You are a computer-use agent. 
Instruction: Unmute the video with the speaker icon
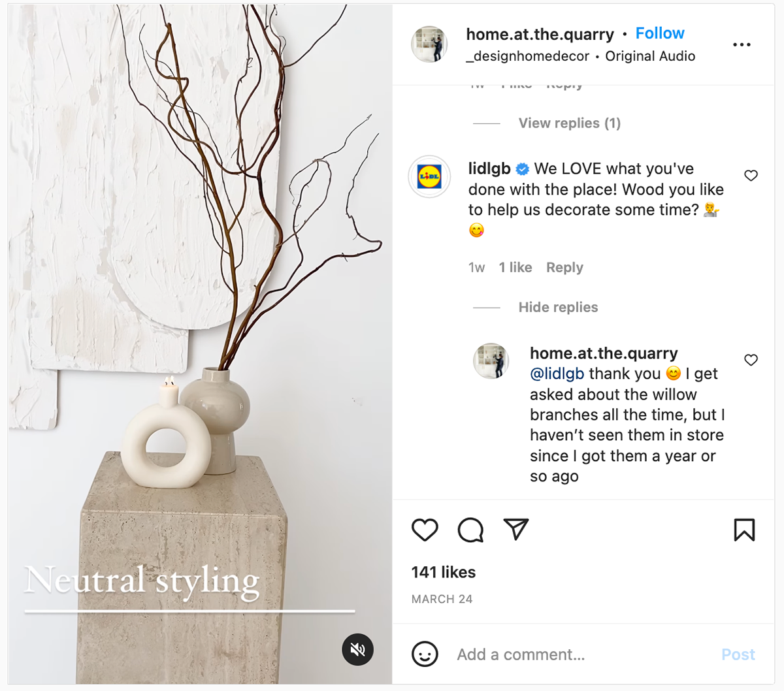click(x=357, y=649)
